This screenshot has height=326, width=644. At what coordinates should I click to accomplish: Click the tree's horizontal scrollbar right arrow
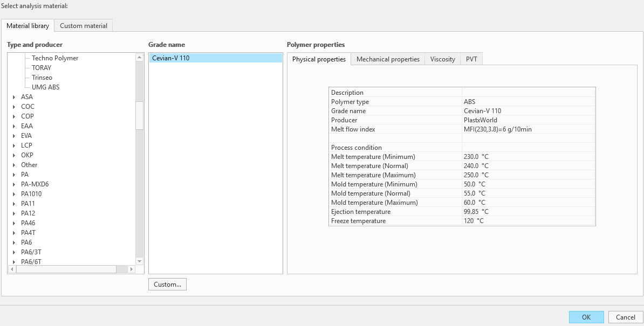(x=132, y=269)
